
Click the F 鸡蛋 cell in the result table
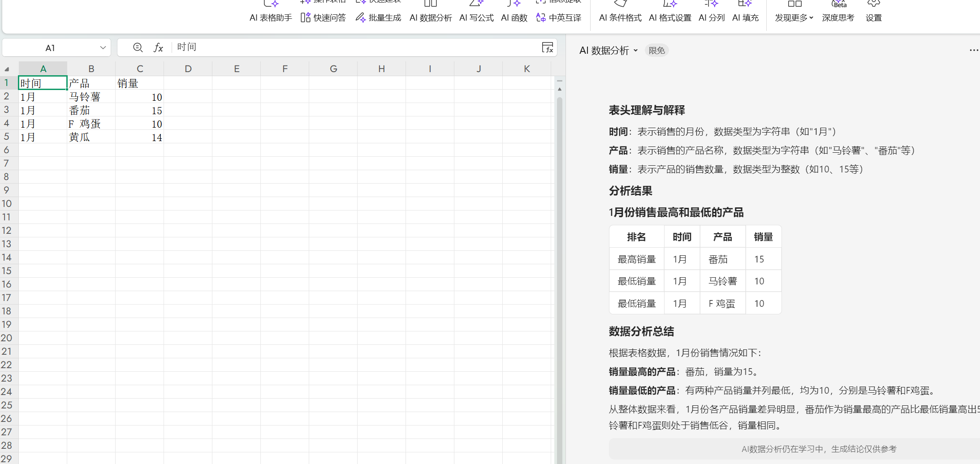tap(722, 304)
